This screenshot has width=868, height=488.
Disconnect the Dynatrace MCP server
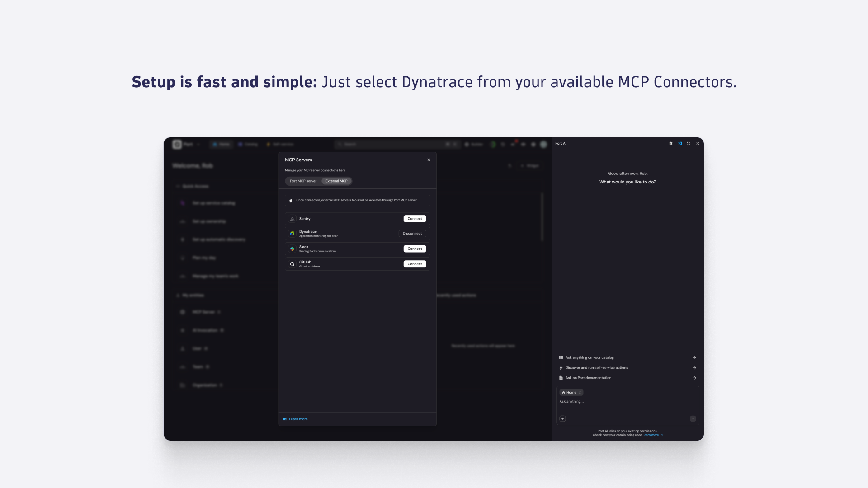tap(412, 234)
